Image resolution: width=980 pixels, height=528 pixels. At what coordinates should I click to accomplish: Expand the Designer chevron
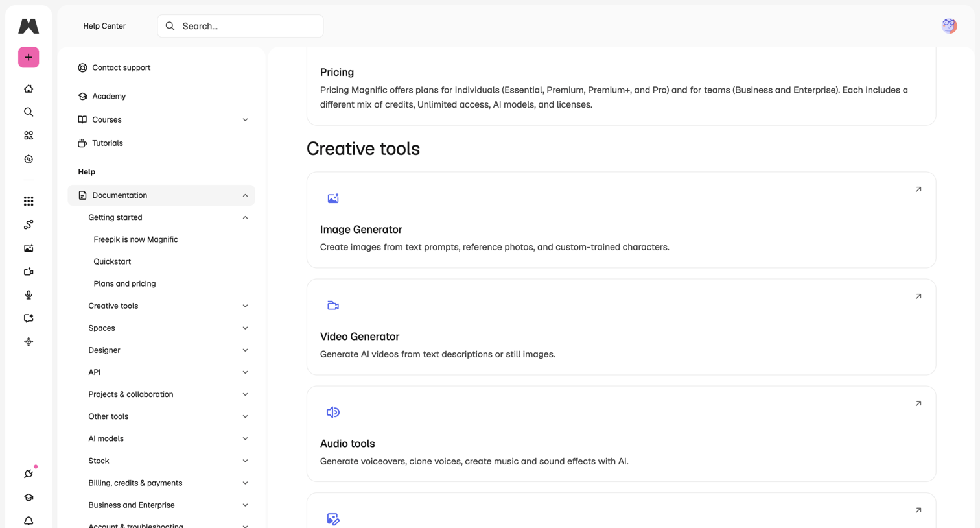(x=245, y=350)
